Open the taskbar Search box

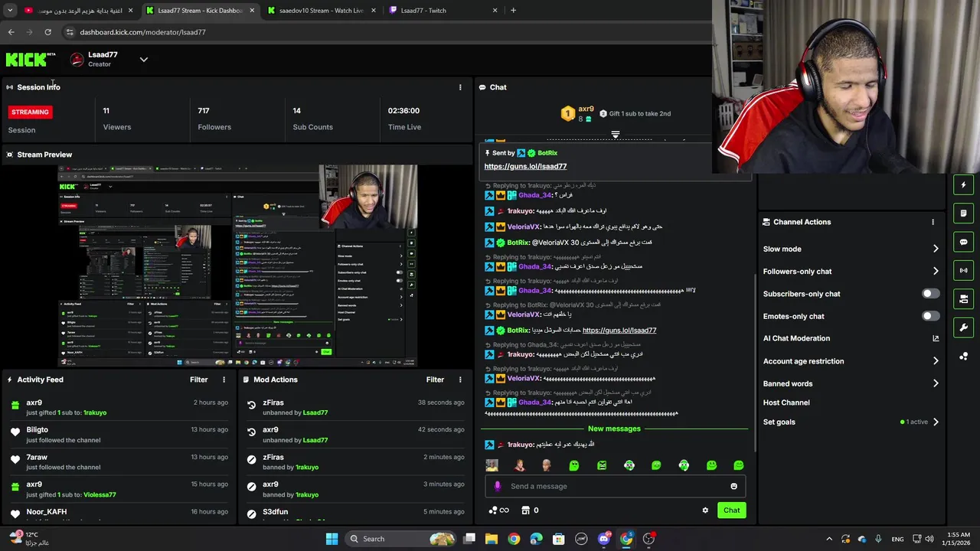pos(401,539)
